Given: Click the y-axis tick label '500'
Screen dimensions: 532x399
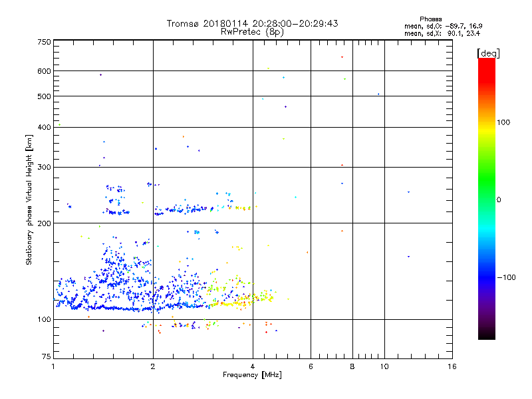Looking at the screenshot, I should coord(44,96).
